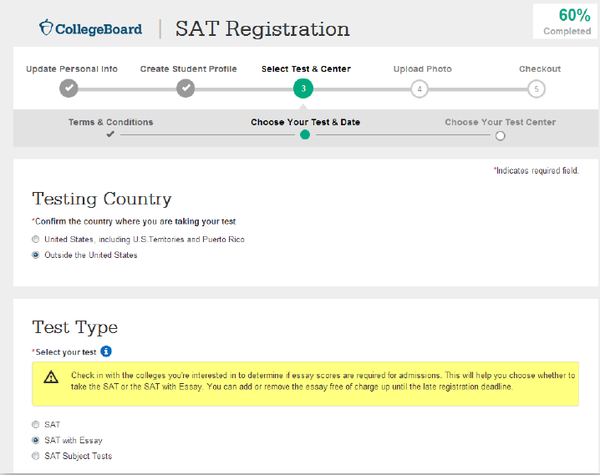The height and width of the screenshot is (475, 600).
Task: Open Choose Your Test & Date sub-step
Action: click(x=305, y=122)
